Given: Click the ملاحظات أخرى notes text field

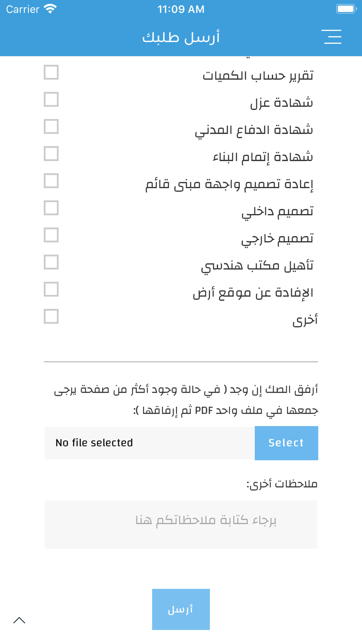Looking at the screenshot, I should coord(181,524).
